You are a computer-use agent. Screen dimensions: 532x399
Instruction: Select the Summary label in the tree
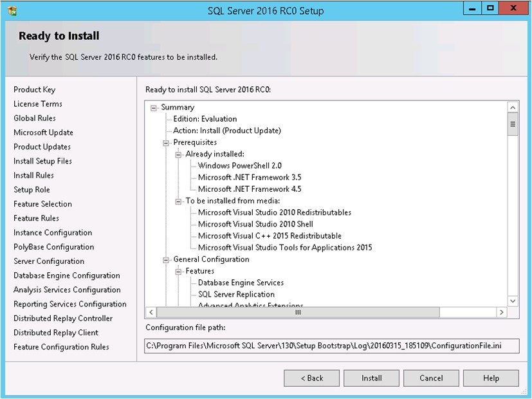[178, 107]
